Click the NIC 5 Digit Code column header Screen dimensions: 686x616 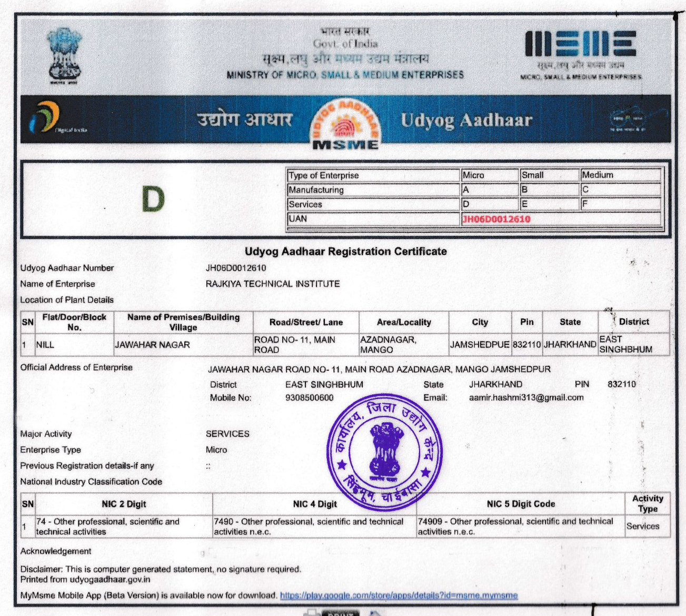tap(520, 504)
